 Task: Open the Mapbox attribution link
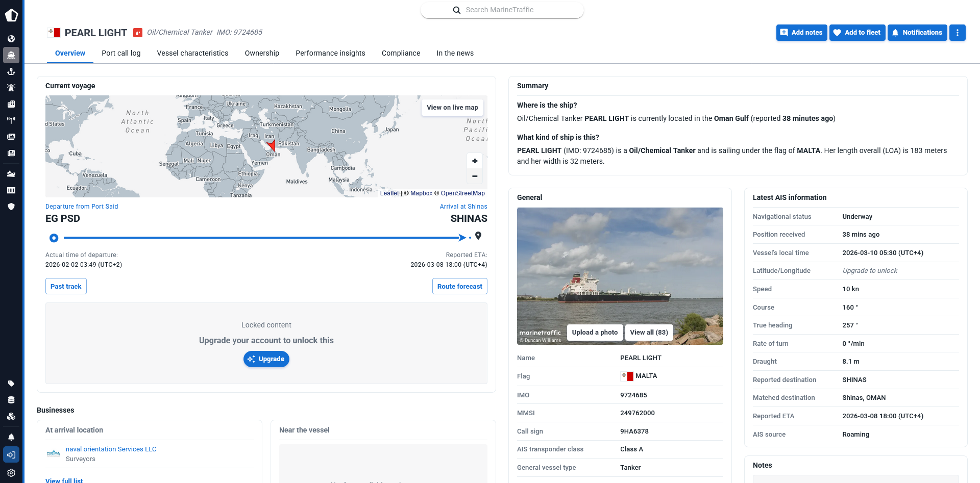click(421, 193)
